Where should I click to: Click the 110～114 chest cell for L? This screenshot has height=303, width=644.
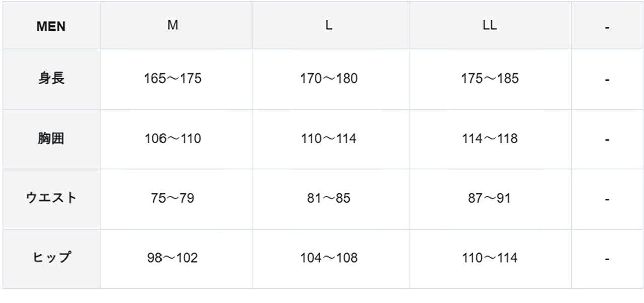(329, 138)
